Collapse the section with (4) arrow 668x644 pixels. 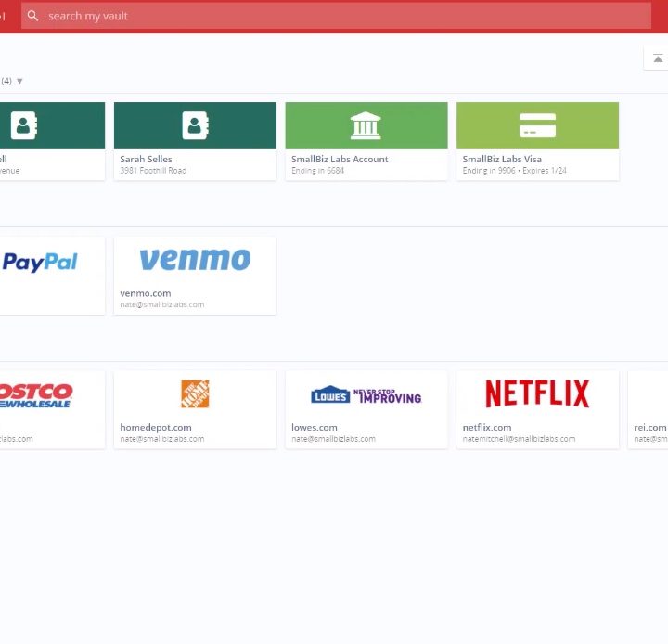(x=19, y=81)
